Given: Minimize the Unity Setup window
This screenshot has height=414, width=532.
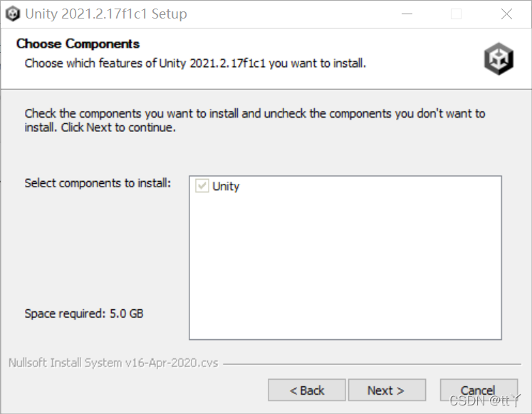Looking at the screenshot, I should point(407,14).
